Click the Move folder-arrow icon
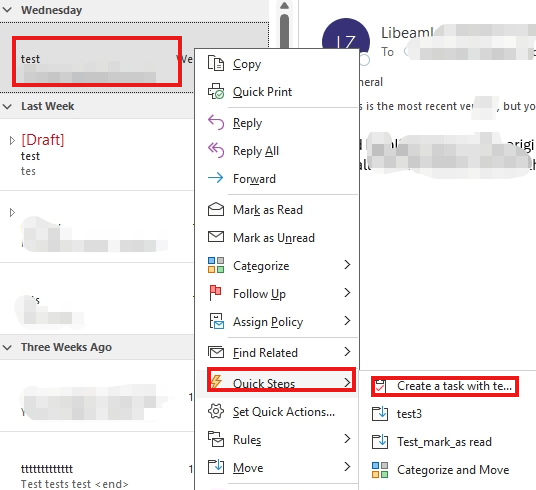This screenshot has height=490, width=536. coord(216,467)
